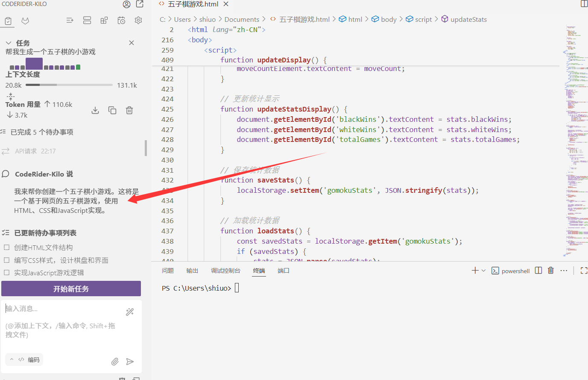Open the account profile icon in CodeRider-Kilo header
Viewport: 588px width, 380px height.
point(126,4)
